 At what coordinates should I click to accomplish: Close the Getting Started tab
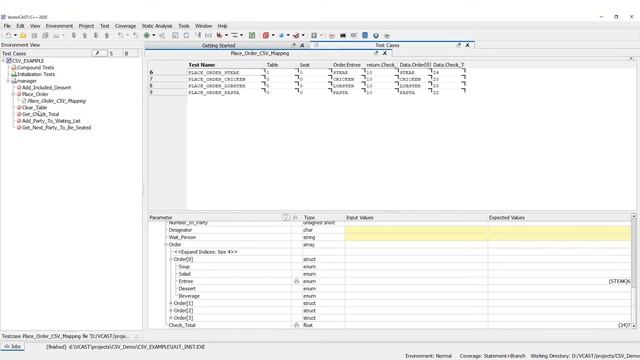302,45
